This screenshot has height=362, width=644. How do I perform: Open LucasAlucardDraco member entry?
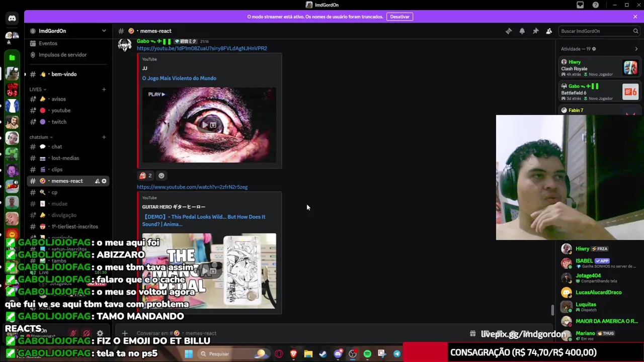[599, 293]
